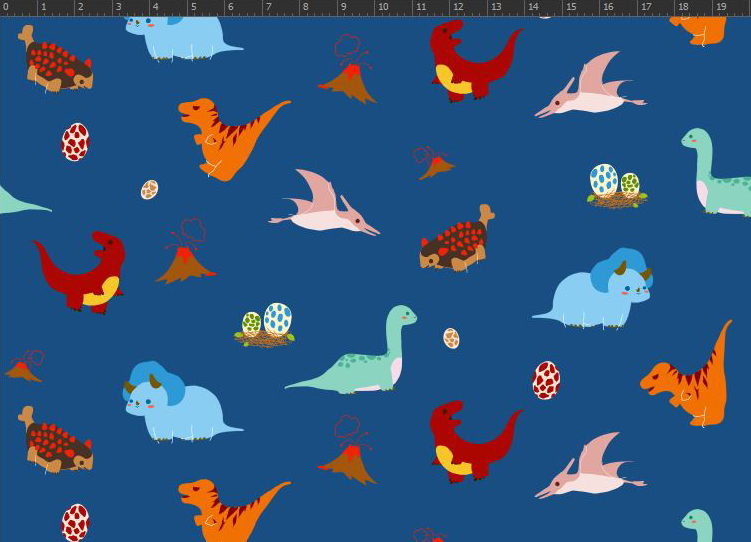Click the horizontal ruler at the top
Viewport: 751px width, 542px height.
pyautogui.click(x=376, y=8)
